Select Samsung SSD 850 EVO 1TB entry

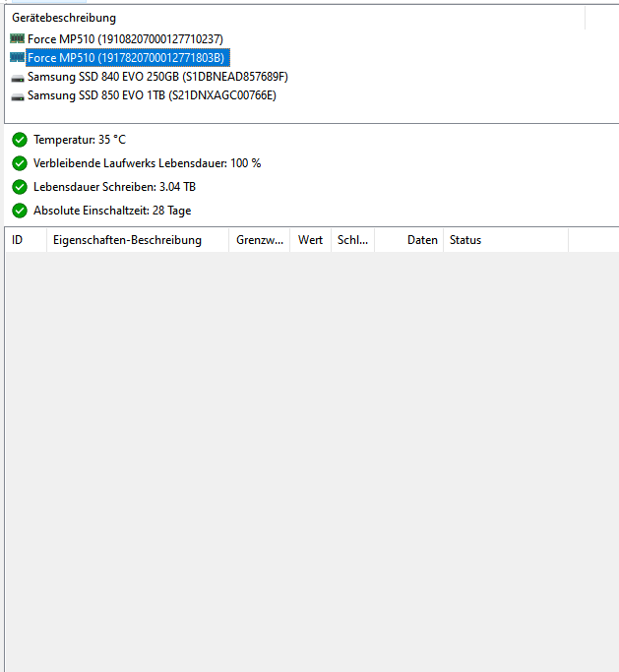pos(152,95)
